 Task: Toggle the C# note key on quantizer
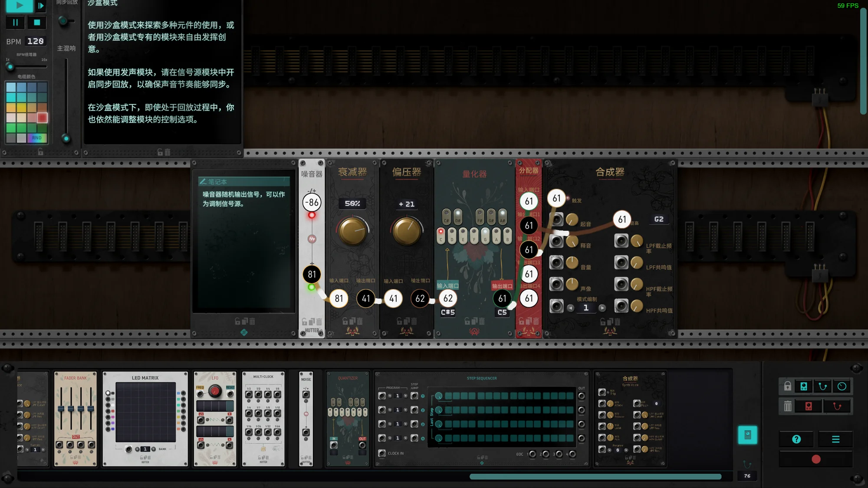(446, 216)
